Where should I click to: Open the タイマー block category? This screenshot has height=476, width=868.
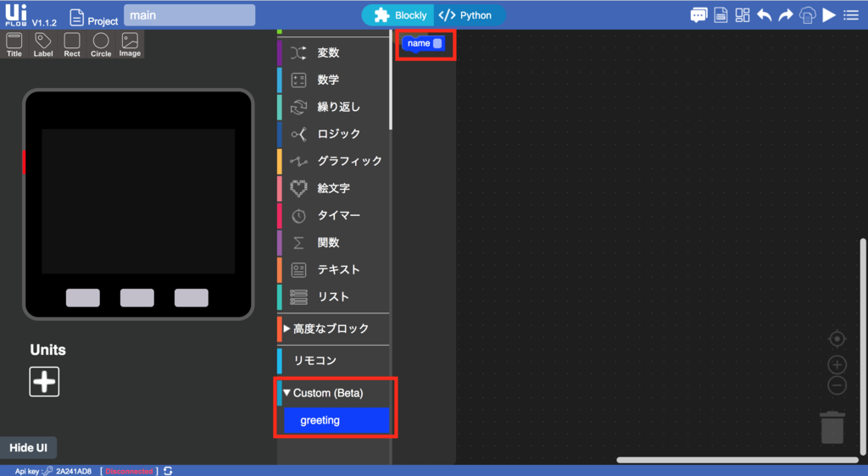tap(333, 215)
